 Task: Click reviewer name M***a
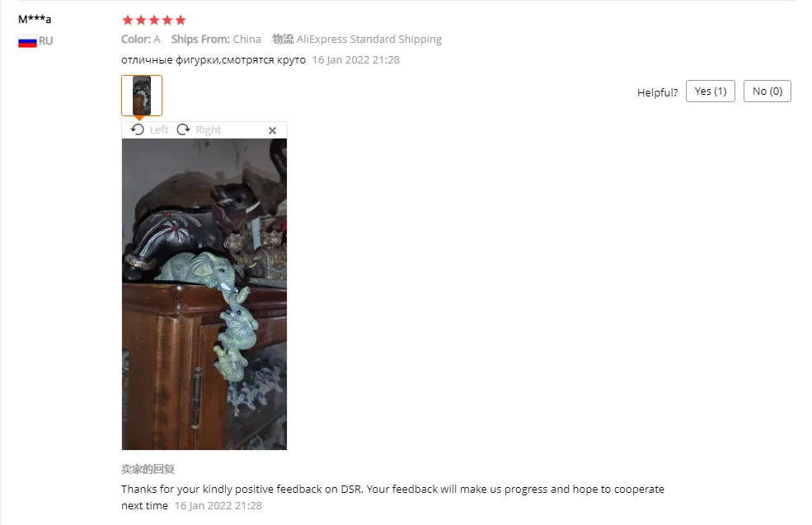[35, 20]
